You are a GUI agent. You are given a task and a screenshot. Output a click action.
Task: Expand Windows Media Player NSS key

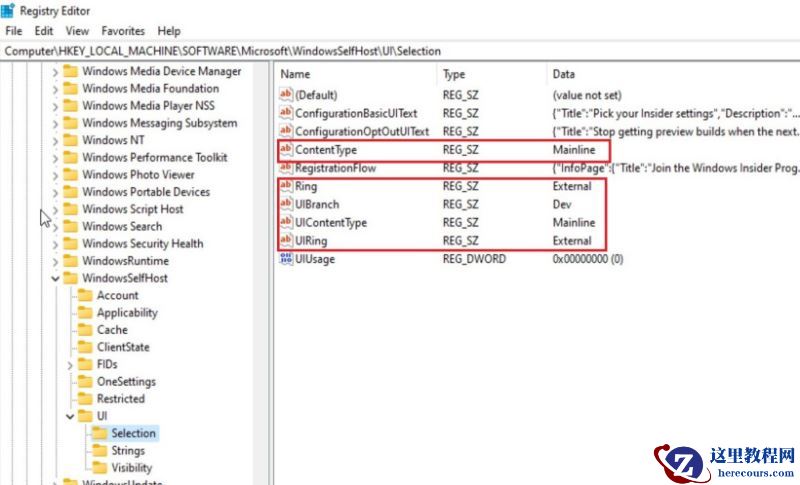55,107
